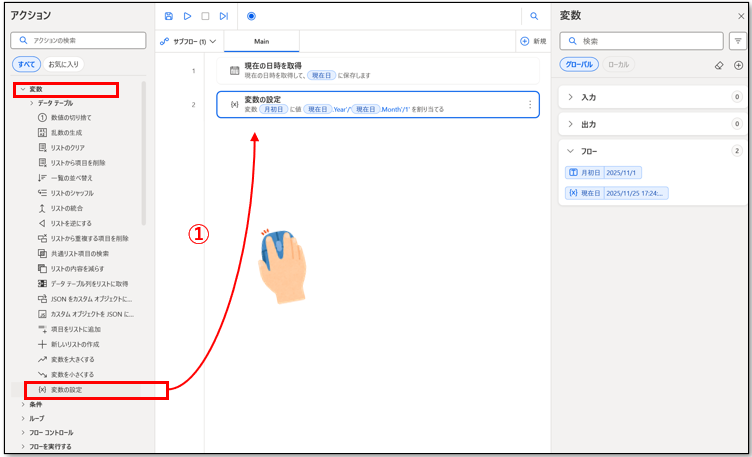Image resolution: width=752 pixels, height=457 pixels.
Task: Run the flow with the play icon
Action: coord(187,16)
